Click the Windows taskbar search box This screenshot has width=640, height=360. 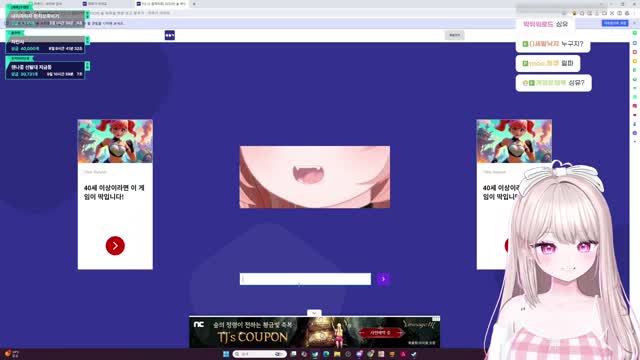coord(260,354)
